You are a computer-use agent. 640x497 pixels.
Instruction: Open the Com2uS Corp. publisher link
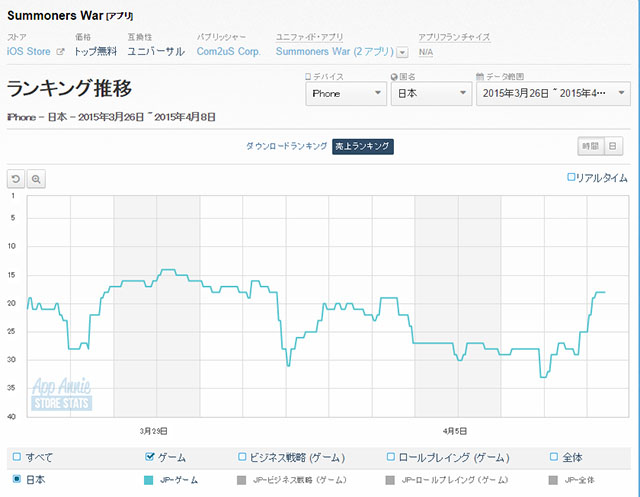(228, 51)
